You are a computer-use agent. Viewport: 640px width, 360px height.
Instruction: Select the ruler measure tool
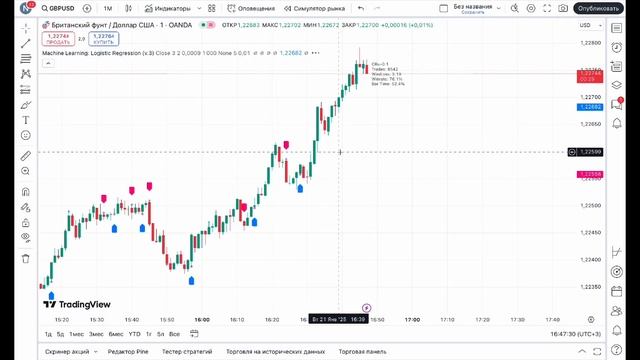[26, 156]
